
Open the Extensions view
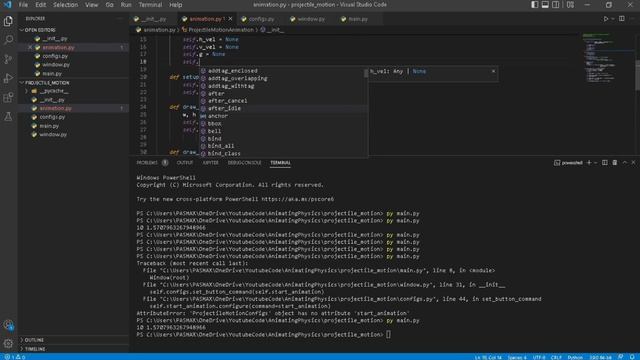tap(8, 98)
